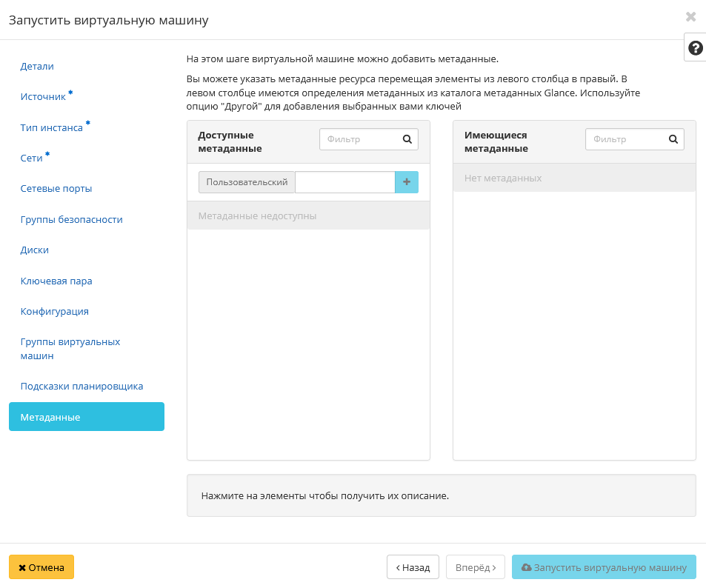This screenshot has height=588, width=706.
Task: Open the Детали step
Action: (x=37, y=67)
